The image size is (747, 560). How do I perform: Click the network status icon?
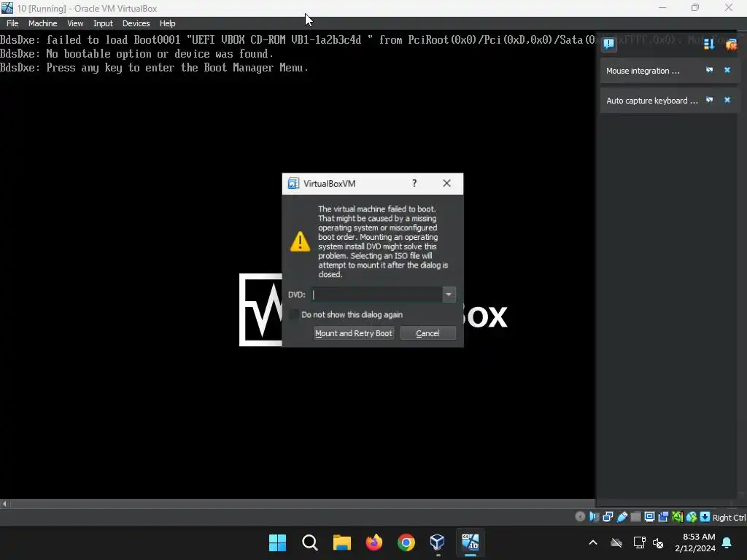click(608, 517)
